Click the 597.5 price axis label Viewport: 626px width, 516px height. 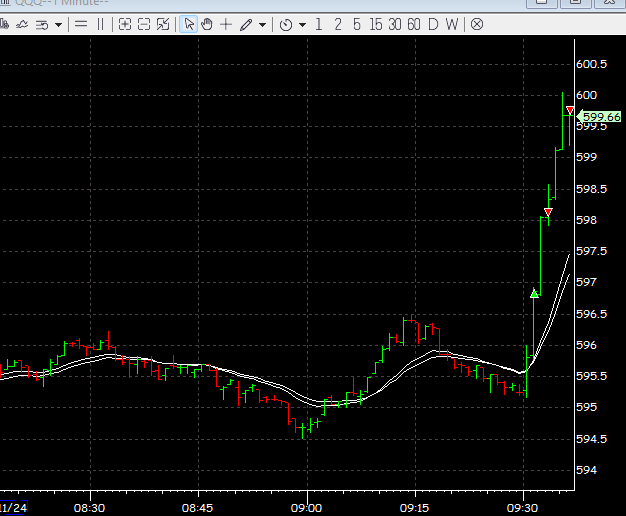point(591,251)
